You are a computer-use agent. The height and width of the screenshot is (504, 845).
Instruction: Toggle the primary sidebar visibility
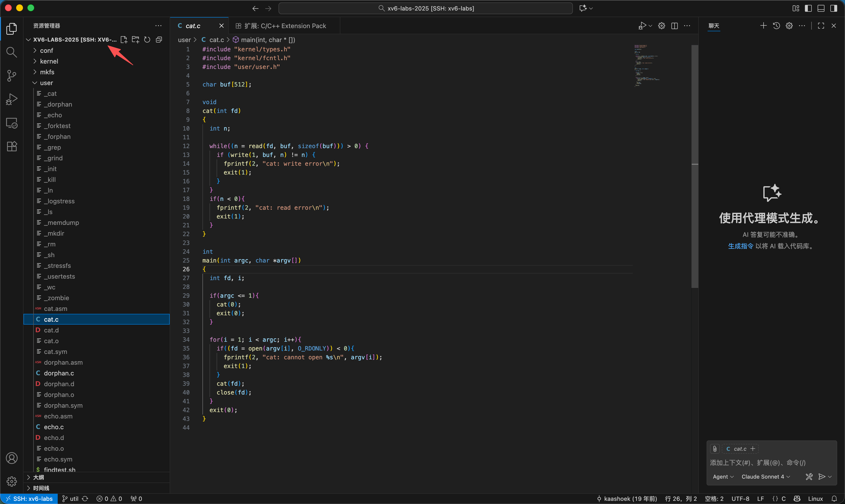coord(808,8)
